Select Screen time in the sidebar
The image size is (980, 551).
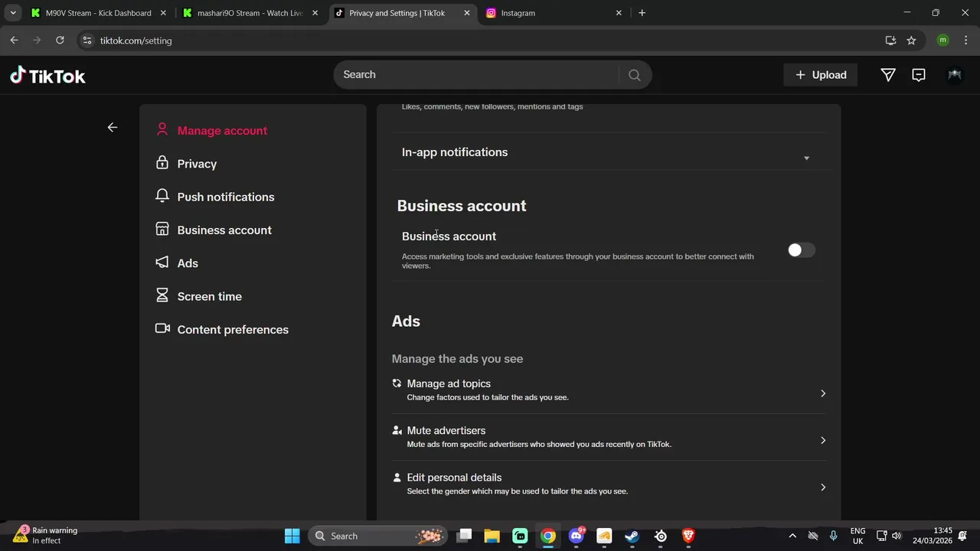point(210,296)
